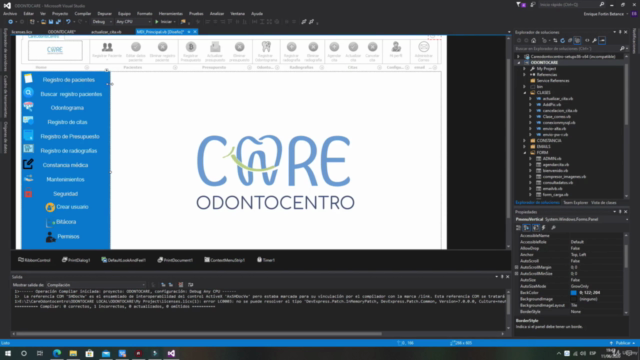Click the Cancelar cita ribbon icon
This screenshot has width=640, height=360.
click(x=372, y=47)
